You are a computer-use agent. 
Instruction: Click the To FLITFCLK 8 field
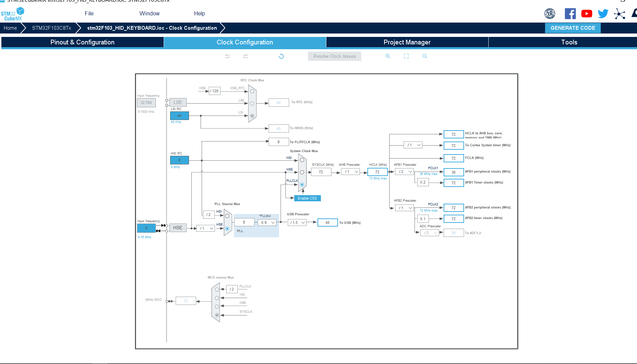click(279, 142)
